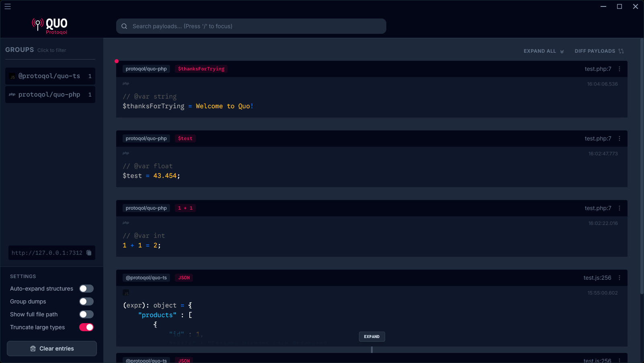Minimize the Quo window
Image resolution: width=644 pixels, height=363 pixels.
coord(603,6)
